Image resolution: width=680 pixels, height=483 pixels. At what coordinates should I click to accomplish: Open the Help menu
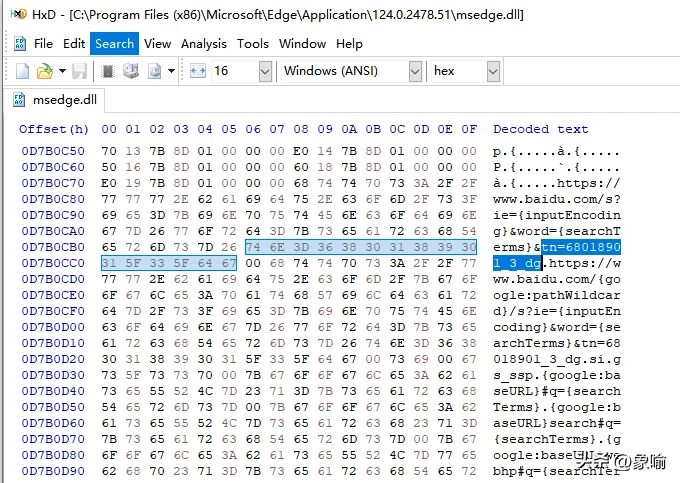pyautogui.click(x=349, y=44)
